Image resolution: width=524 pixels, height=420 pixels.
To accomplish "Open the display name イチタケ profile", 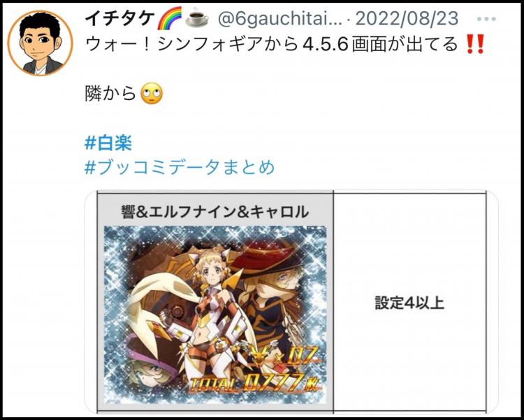I will point(119,18).
